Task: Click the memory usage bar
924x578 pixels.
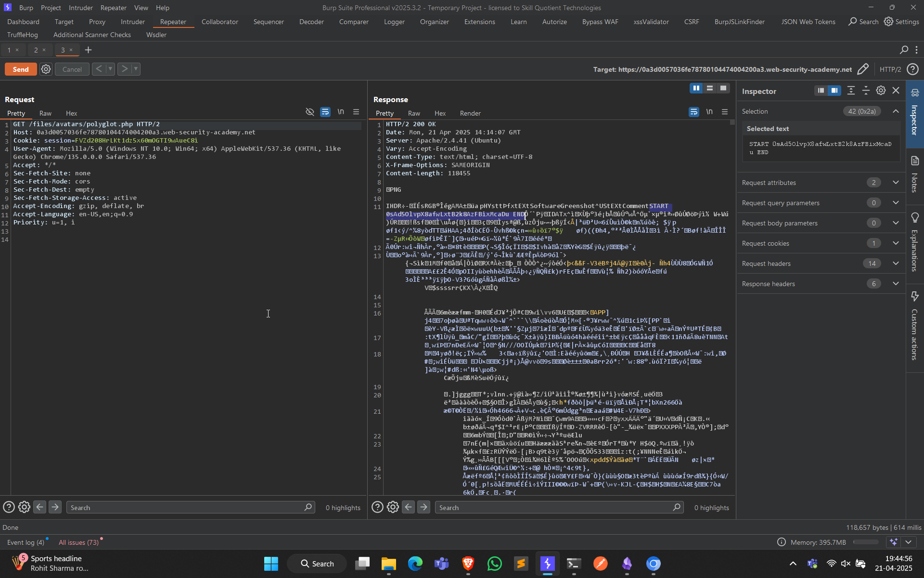Action: pyautogui.click(x=866, y=542)
